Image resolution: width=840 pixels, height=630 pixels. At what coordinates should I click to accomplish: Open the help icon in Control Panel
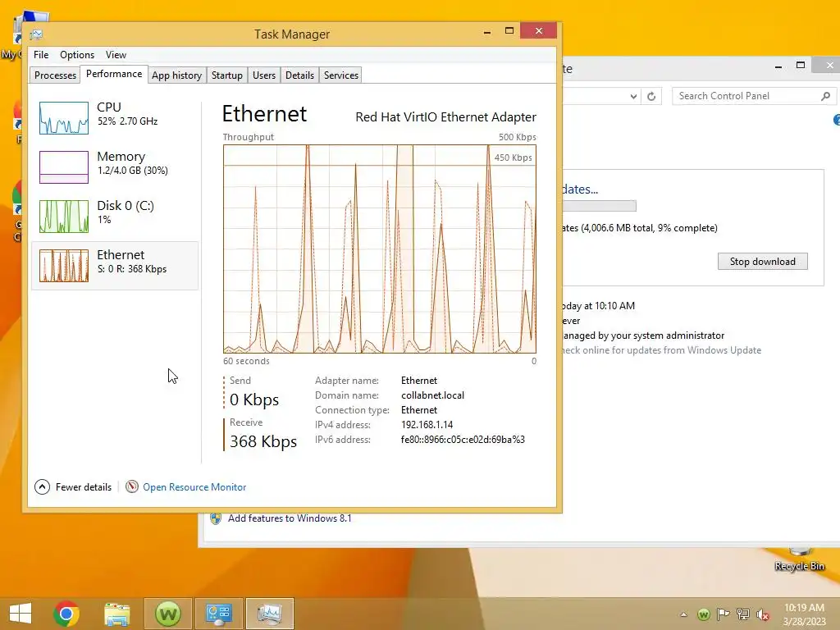[836, 120]
